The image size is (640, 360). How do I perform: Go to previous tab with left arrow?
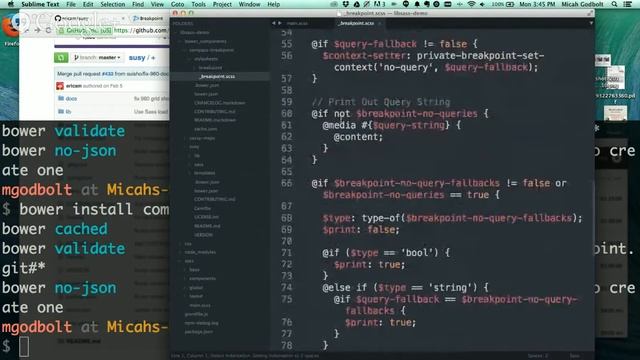273,23
